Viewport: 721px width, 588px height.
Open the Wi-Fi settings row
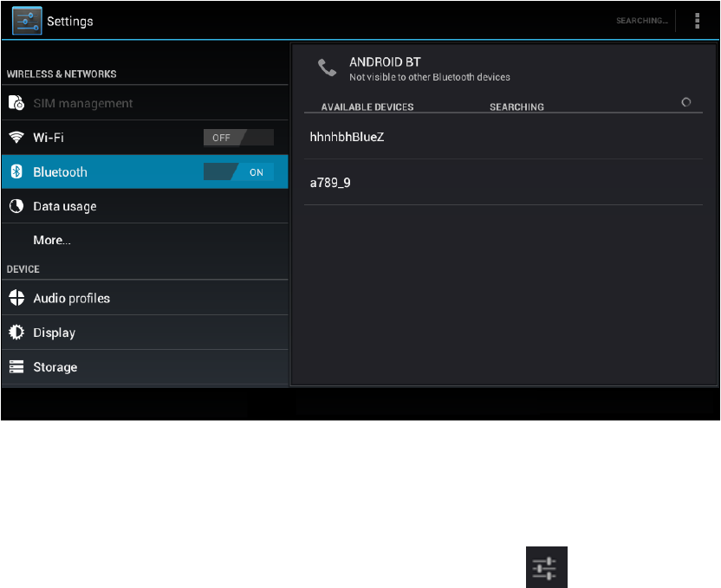point(145,138)
